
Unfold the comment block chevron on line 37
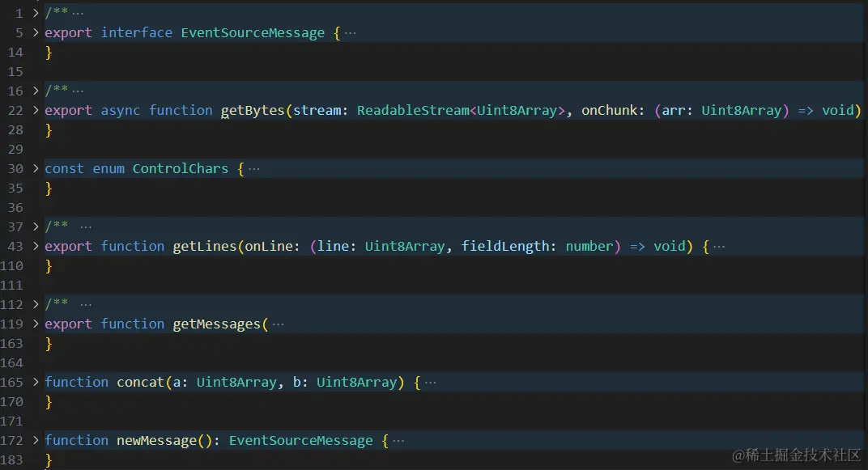point(36,227)
